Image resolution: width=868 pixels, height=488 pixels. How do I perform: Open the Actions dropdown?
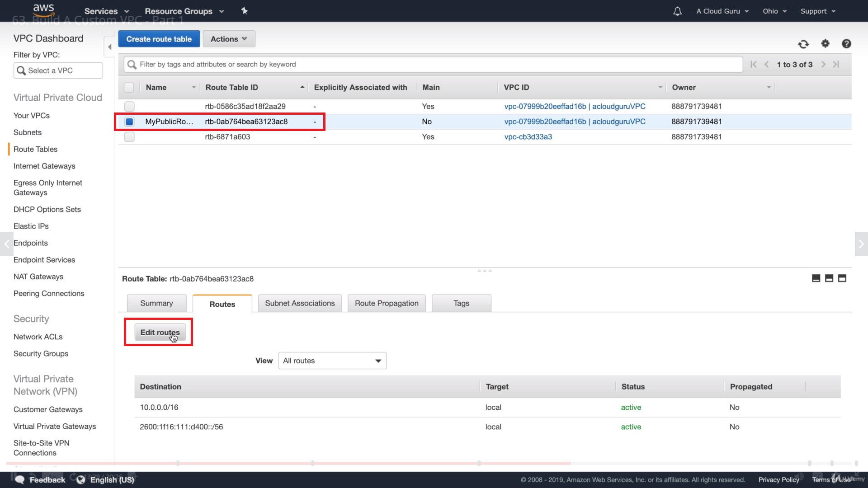[229, 39]
